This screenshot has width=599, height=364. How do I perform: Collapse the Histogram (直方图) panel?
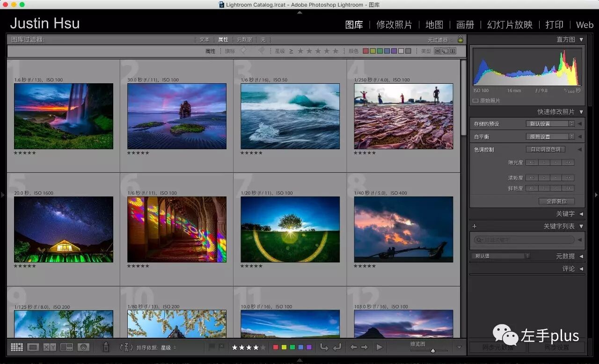[x=581, y=40]
